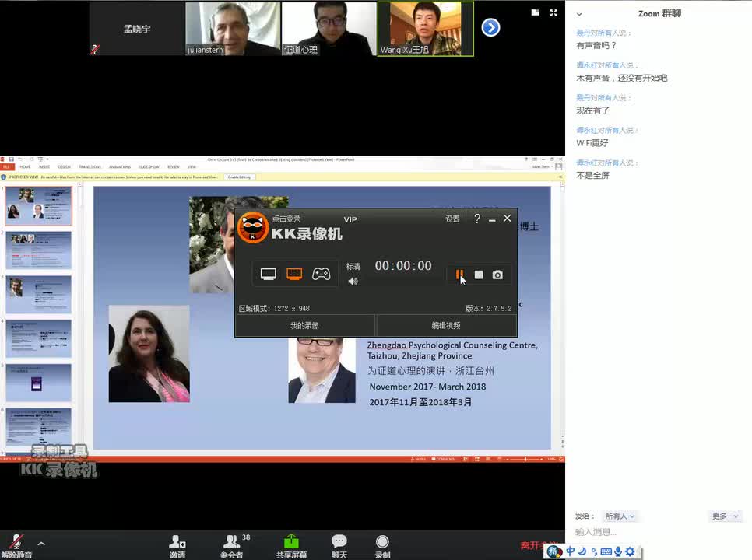Take screenshot with KK录像机 camera icon
The image size is (752, 560).
coord(497,275)
